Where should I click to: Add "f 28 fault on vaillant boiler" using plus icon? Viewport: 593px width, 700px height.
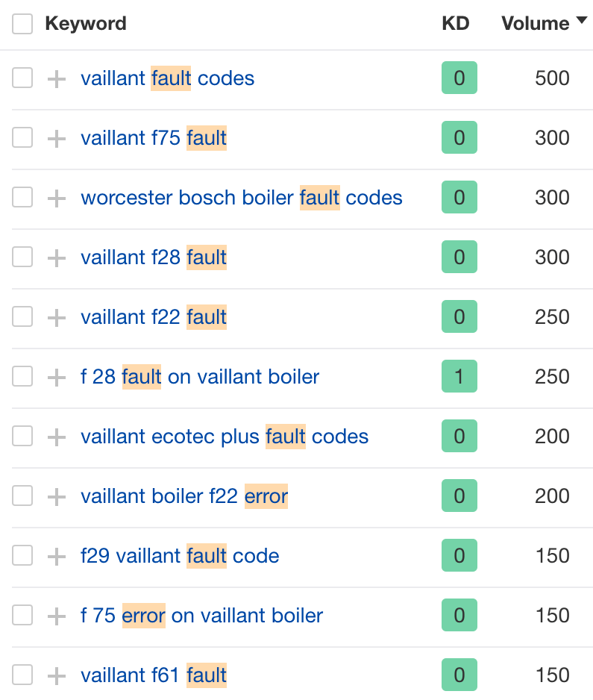pos(55,376)
